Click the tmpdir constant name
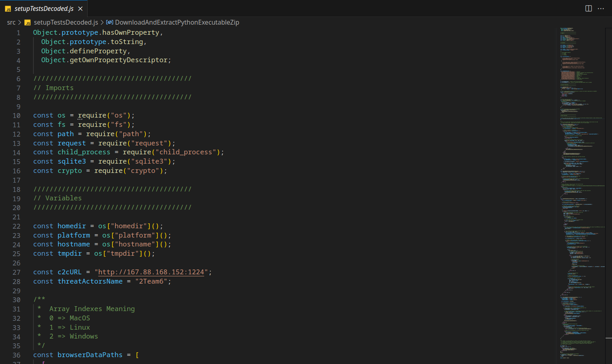Screen dimensions: 612x364 [69, 254]
